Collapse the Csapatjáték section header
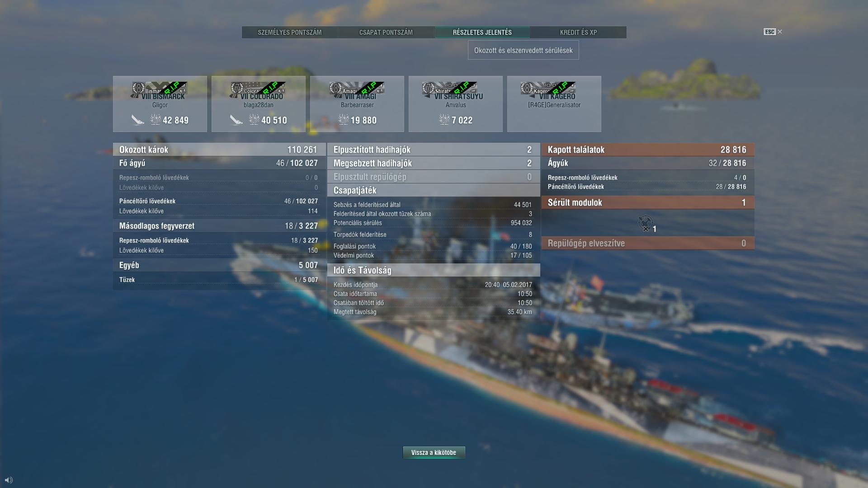Screen dimensions: 868x488 click(x=434, y=190)
